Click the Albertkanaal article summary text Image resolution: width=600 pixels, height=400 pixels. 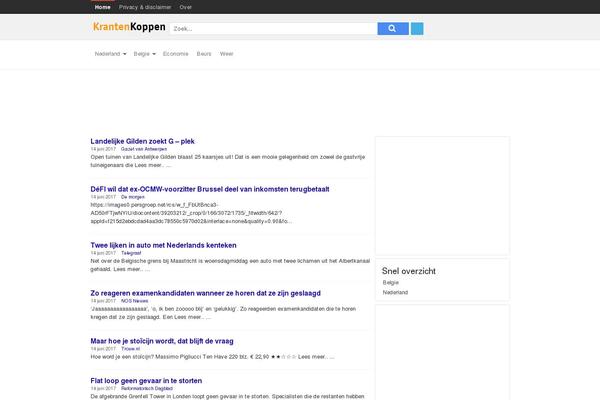pyautogui.click(x=230, y=265)
